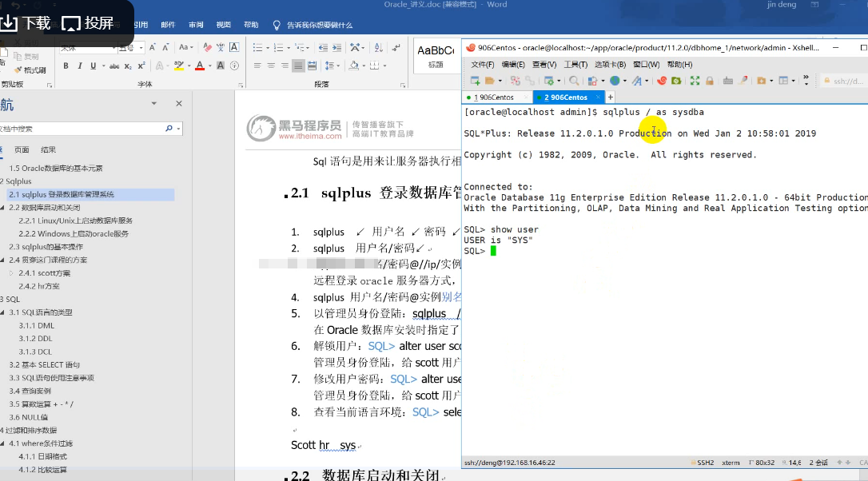Apply red font color swatch
The height and width of the screenshot is (481, 868).
point(200,66)
